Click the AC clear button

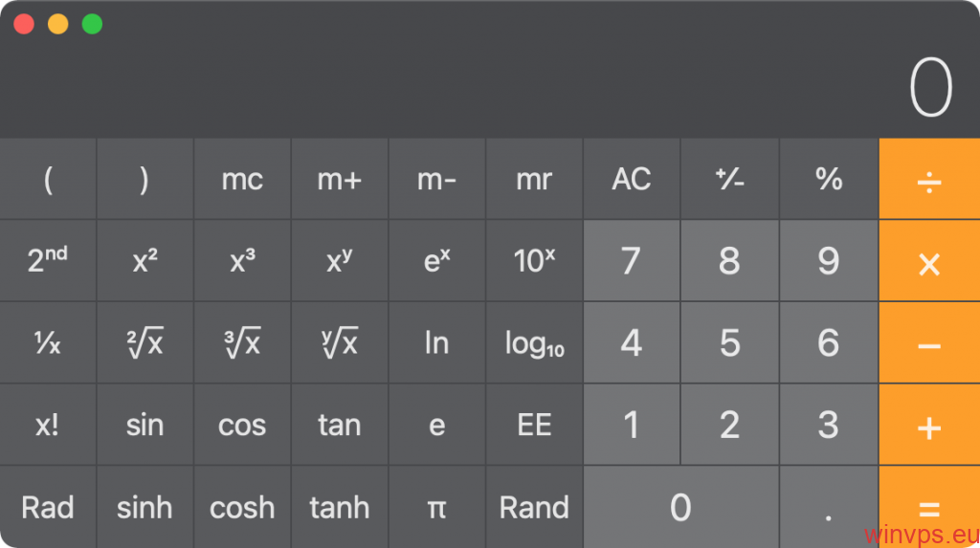pyautogui.click(x=632, y=180)
